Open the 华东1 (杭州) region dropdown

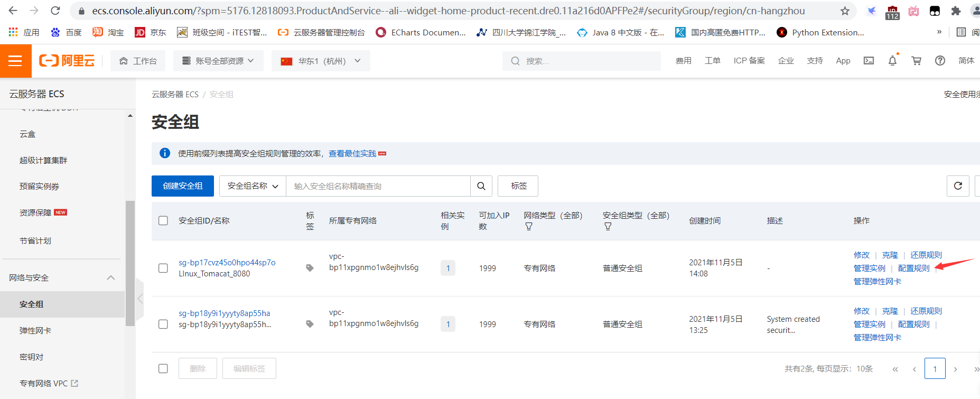321,61
